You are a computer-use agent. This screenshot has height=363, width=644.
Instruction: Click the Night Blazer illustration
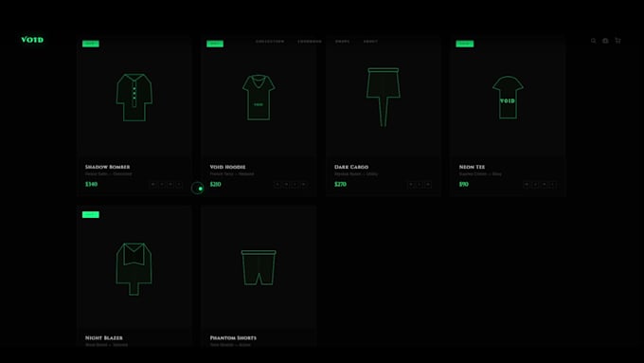coord(134,269)
